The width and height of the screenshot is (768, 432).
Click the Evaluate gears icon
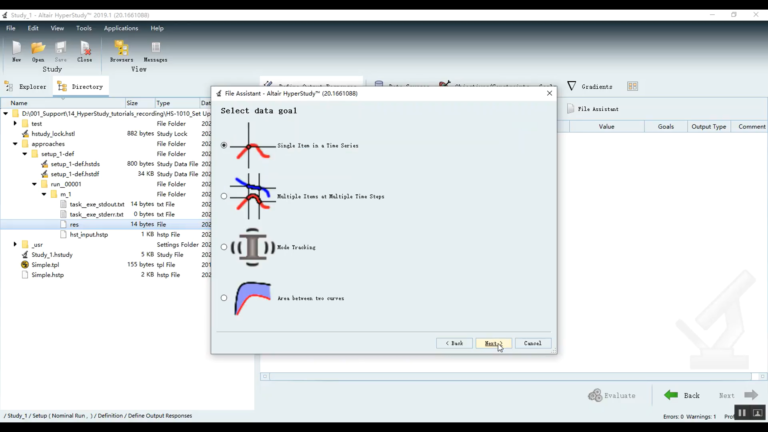click(595, 395)
